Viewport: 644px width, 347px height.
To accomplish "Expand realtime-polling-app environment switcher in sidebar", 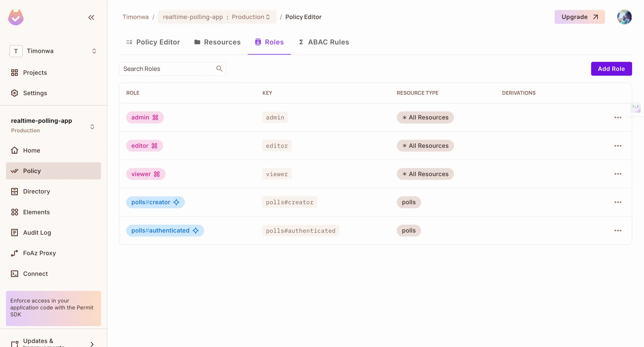I will pos(92,127).
